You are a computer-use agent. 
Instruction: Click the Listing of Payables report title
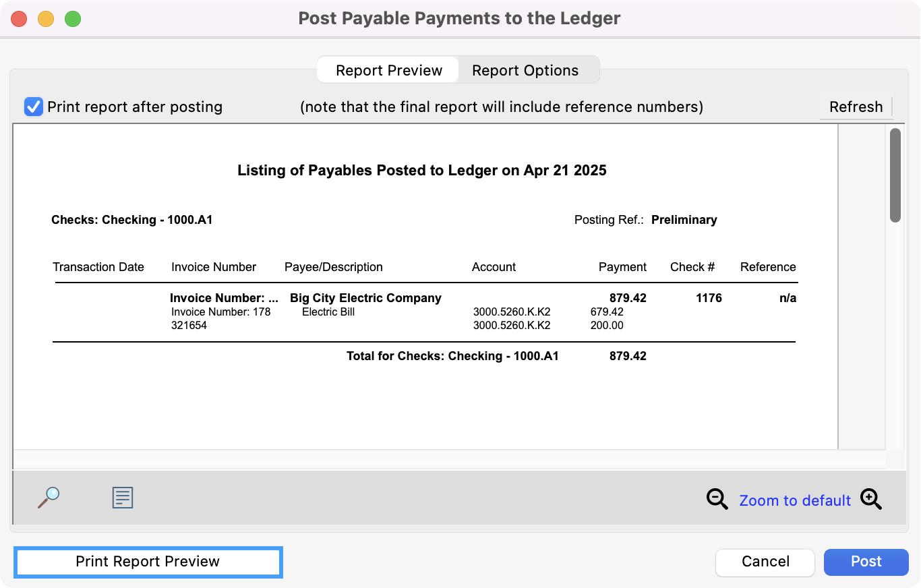(x=421, y=171)
